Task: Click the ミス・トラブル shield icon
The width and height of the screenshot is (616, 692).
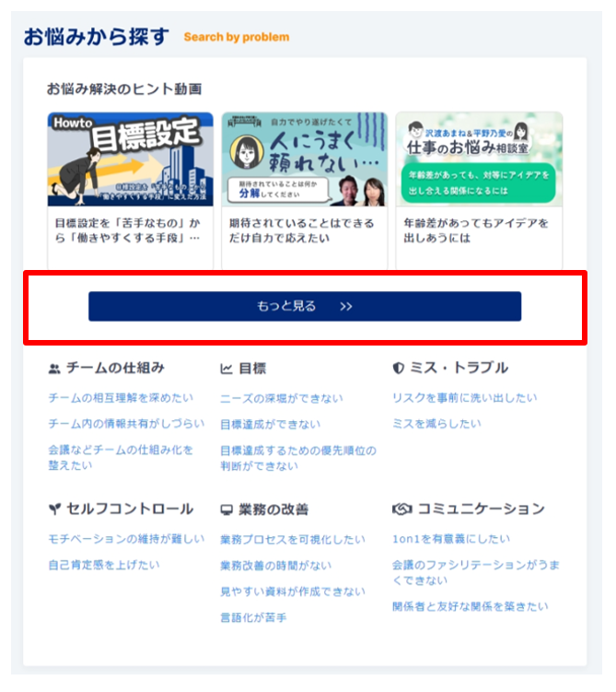Action: click(x=399, y=369)
